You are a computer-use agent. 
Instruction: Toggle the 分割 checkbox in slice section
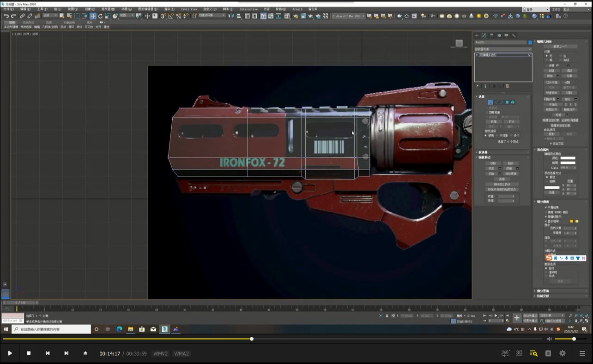coord(563,83)
